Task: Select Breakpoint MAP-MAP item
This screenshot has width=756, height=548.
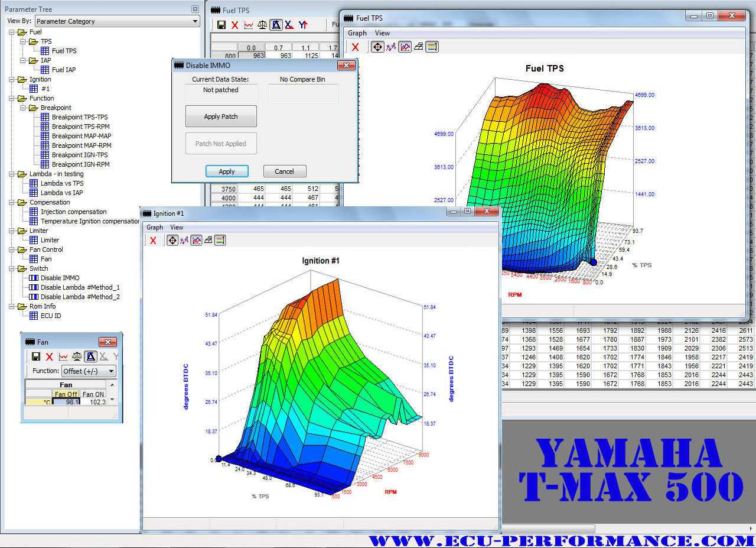Action: (82, 136)
